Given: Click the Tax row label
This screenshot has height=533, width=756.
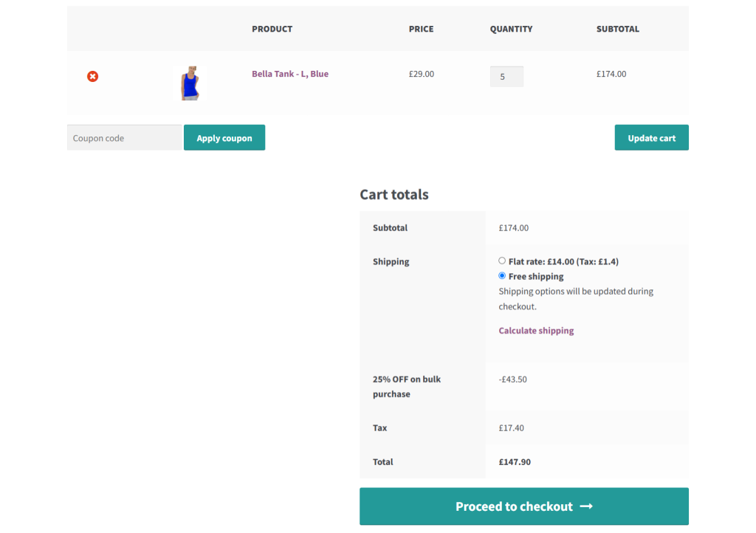Looking at the screenshot, I should (380, 428).
